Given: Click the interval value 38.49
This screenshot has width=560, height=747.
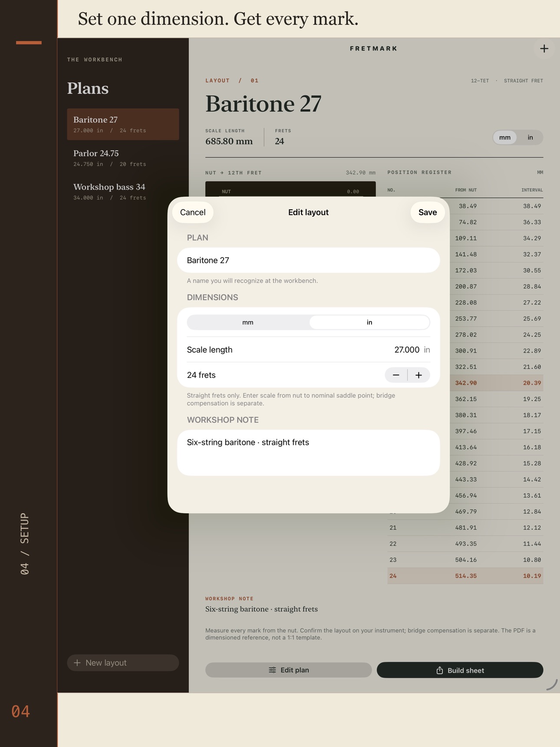Looking at the screenshot, I should coord(532,206).
